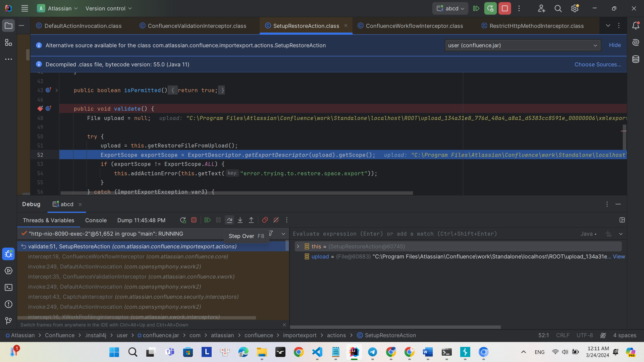644x362 pixels.
Task: Click the Rerun debug session icon
Action: click(183, 220)
